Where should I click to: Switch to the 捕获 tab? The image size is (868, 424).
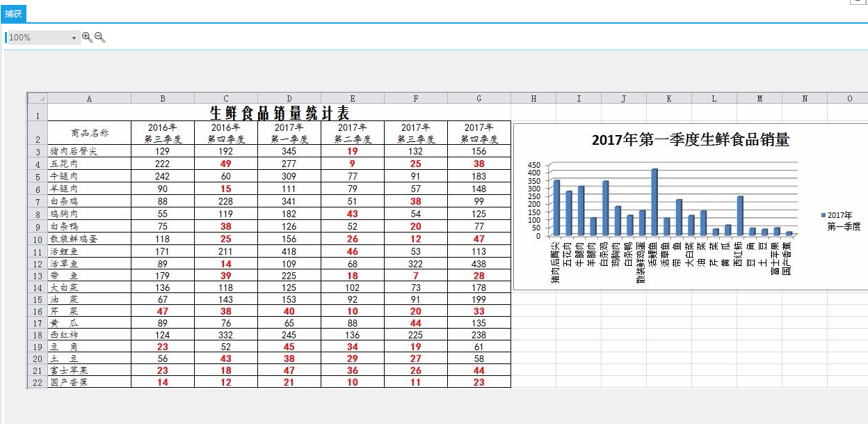[x=13, y=14]
